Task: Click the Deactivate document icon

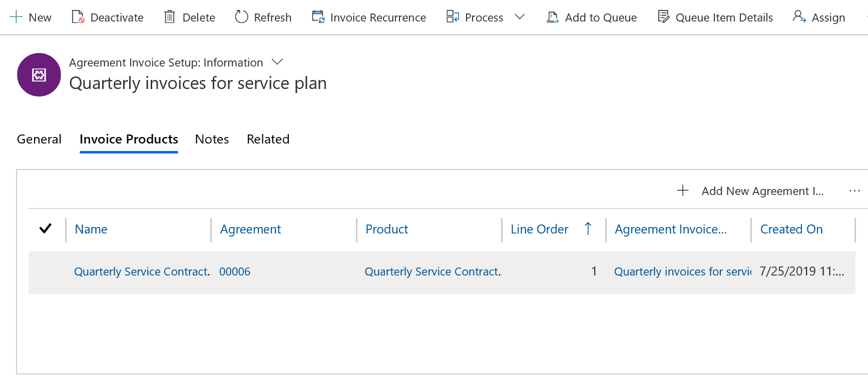Action: [x=78, y=17]
